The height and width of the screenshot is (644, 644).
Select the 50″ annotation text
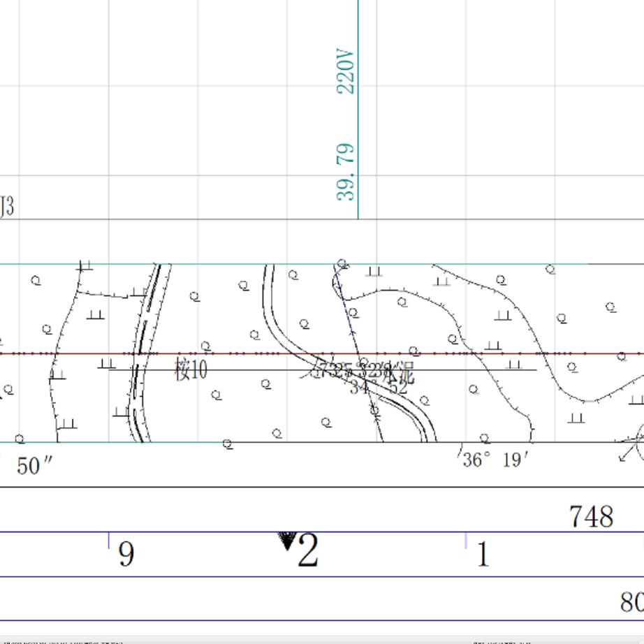point(34,466)
